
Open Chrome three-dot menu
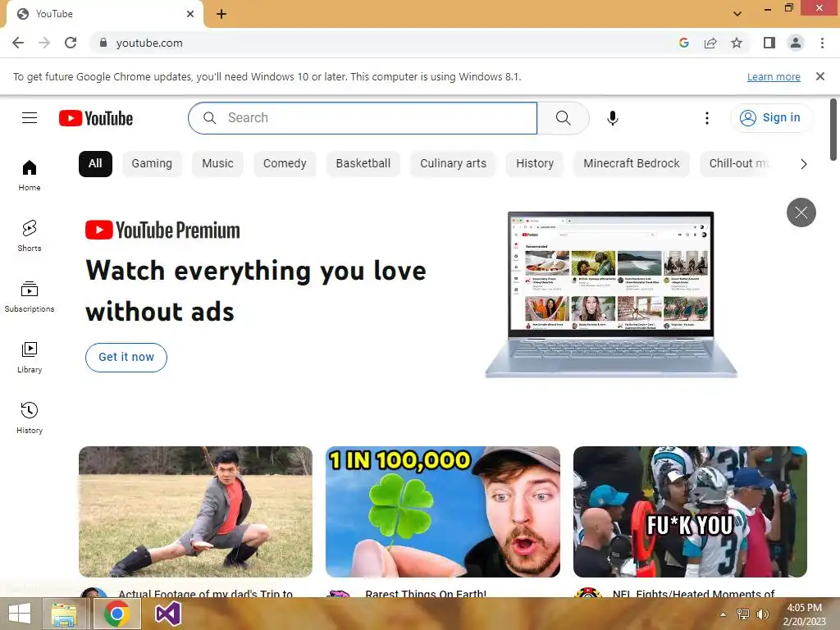click(822, 43)
